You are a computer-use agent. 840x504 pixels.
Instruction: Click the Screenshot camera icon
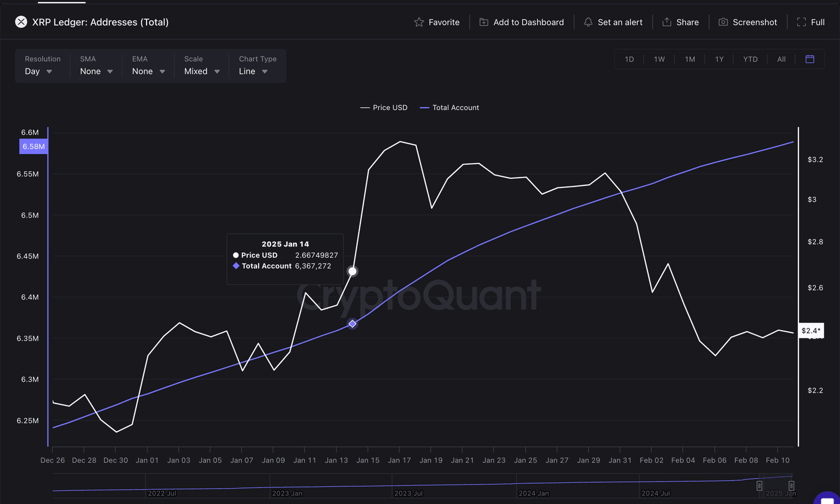coord(723,22)
